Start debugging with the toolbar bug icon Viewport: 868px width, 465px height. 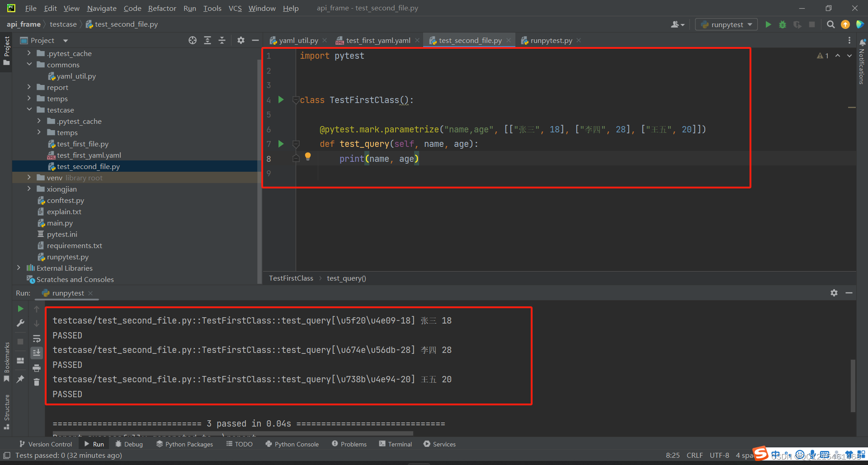pos(783,24)
